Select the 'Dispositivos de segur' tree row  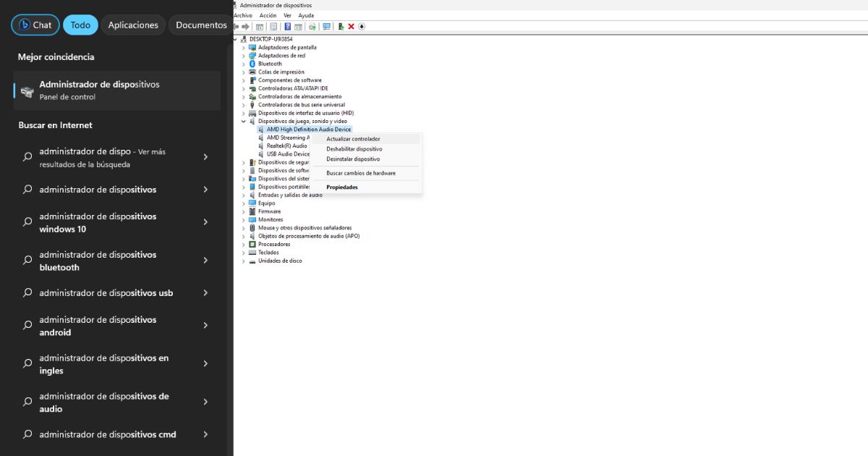(279, 162)
